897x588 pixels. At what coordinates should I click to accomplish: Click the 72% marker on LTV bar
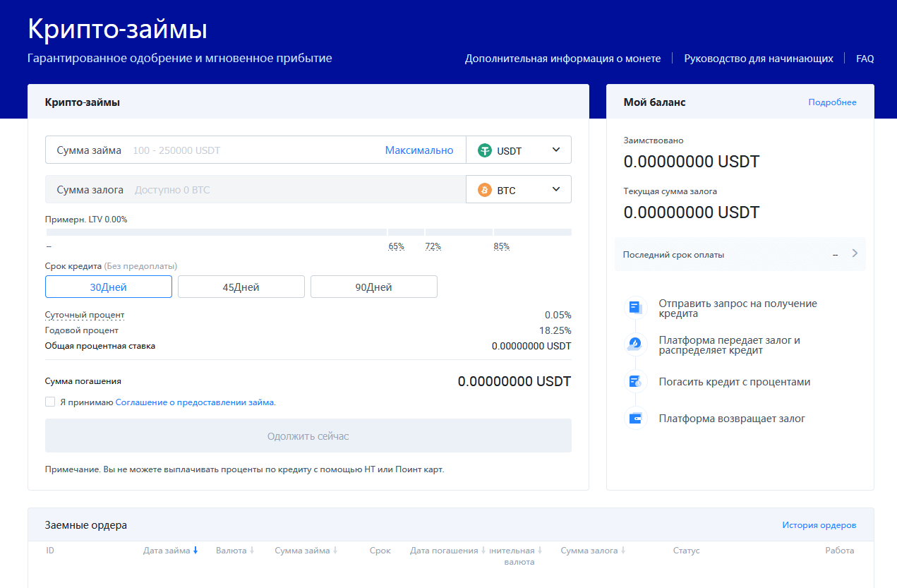click(x=433, y=246)
